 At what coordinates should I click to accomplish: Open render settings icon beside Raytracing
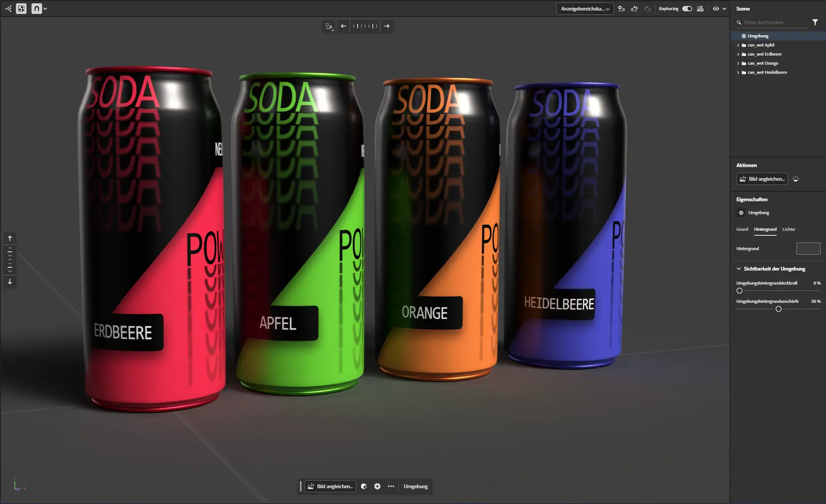(x=700, y=9)
